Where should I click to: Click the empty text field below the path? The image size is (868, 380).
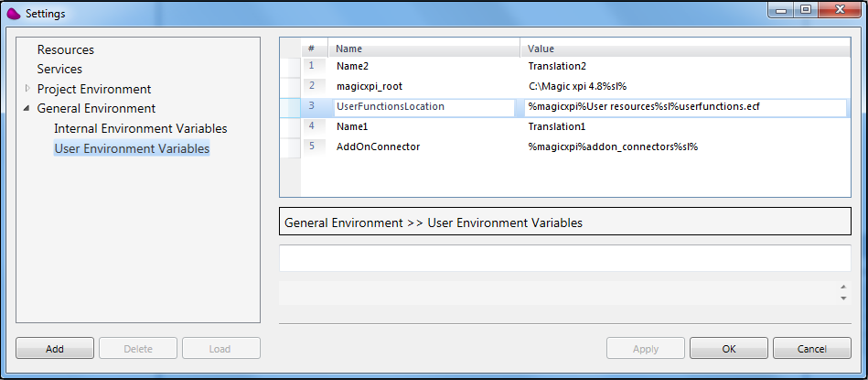click(564, 258)
